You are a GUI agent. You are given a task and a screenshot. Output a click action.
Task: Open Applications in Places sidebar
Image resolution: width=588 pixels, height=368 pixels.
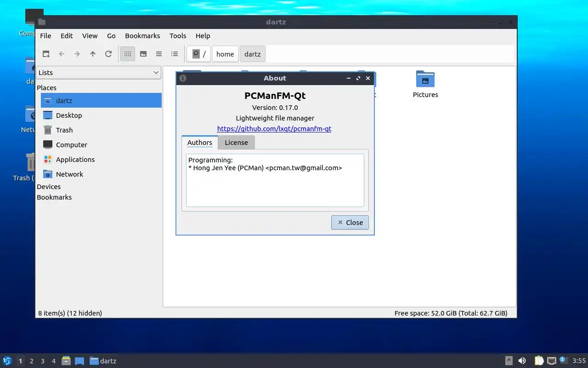click(x=101, y=159)
